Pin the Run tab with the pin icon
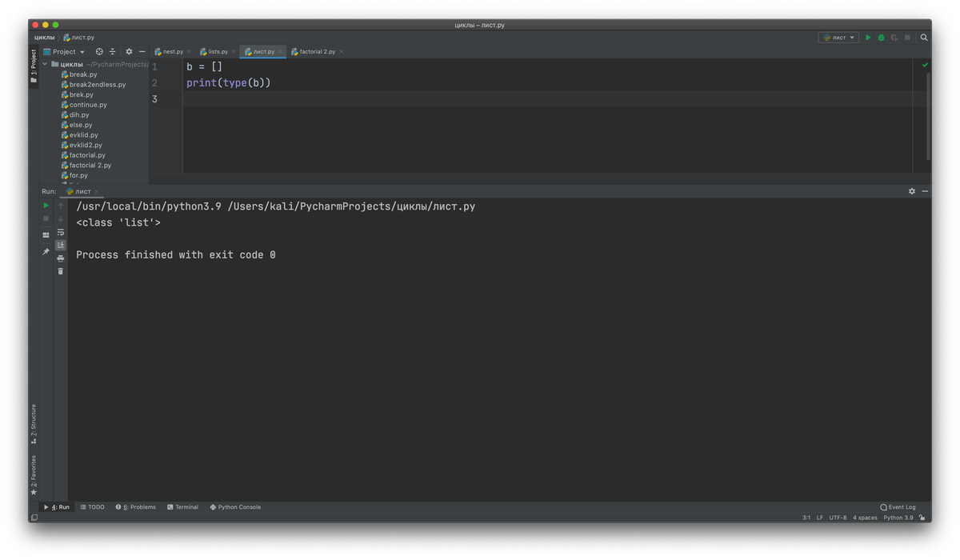Viewport: 960px width, 560px height. pos(46,252)
